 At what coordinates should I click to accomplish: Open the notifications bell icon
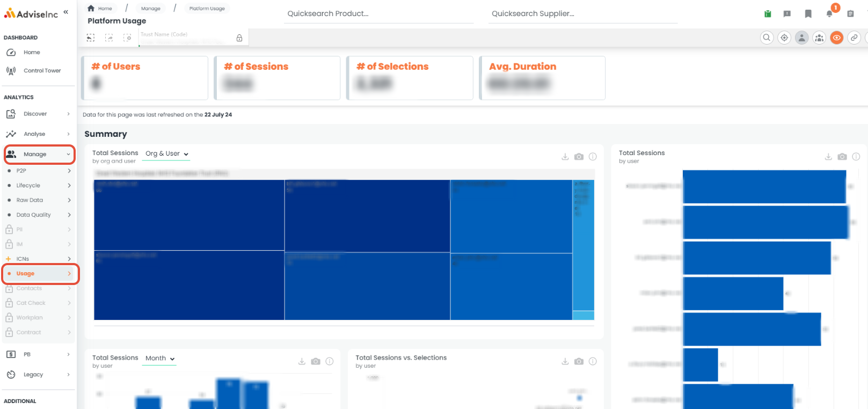pos(829,14)
